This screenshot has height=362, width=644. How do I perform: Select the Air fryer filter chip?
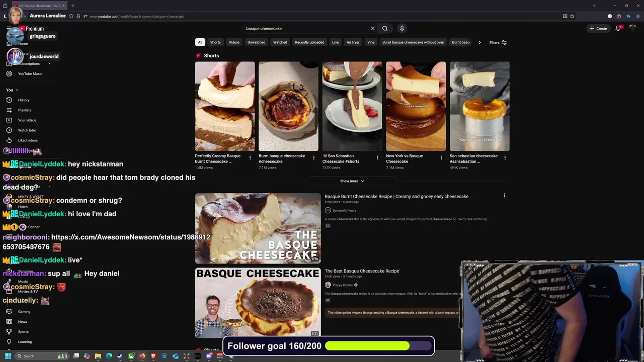pos(353,42)
